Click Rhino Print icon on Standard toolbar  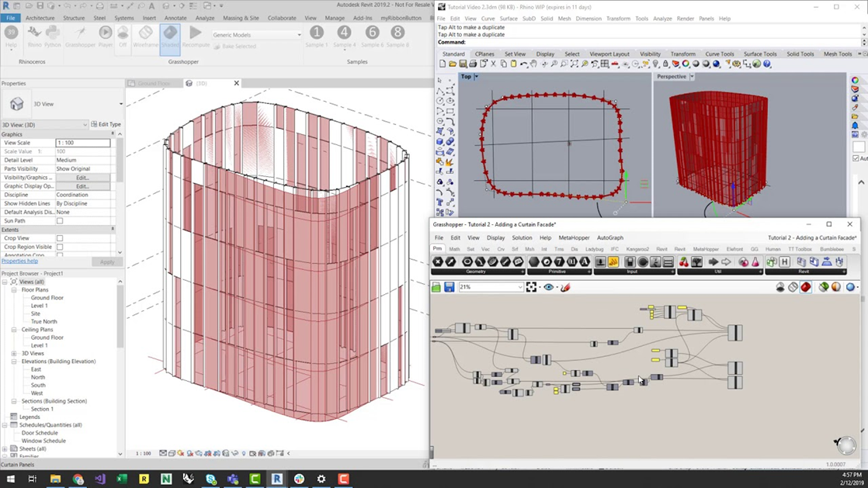point(473,64)
